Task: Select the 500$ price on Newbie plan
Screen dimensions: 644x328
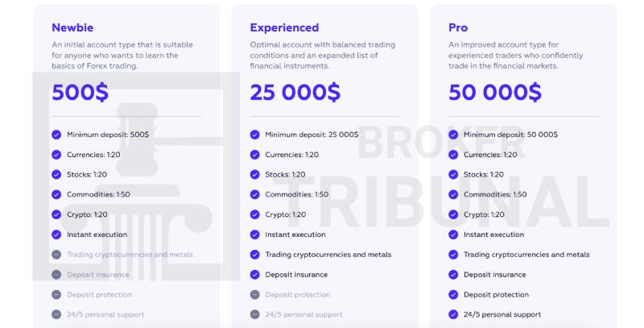Action: pyautogui.click(x=80, y=92)
